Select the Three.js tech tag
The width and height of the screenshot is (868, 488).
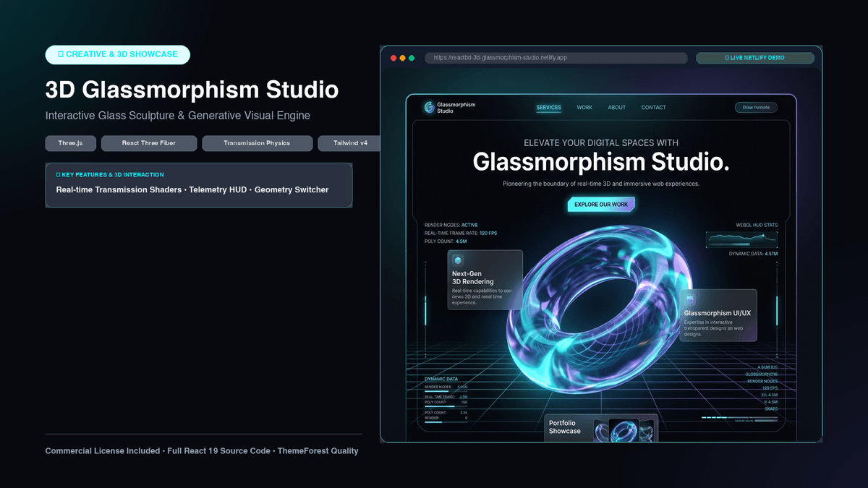pos(70,143)
